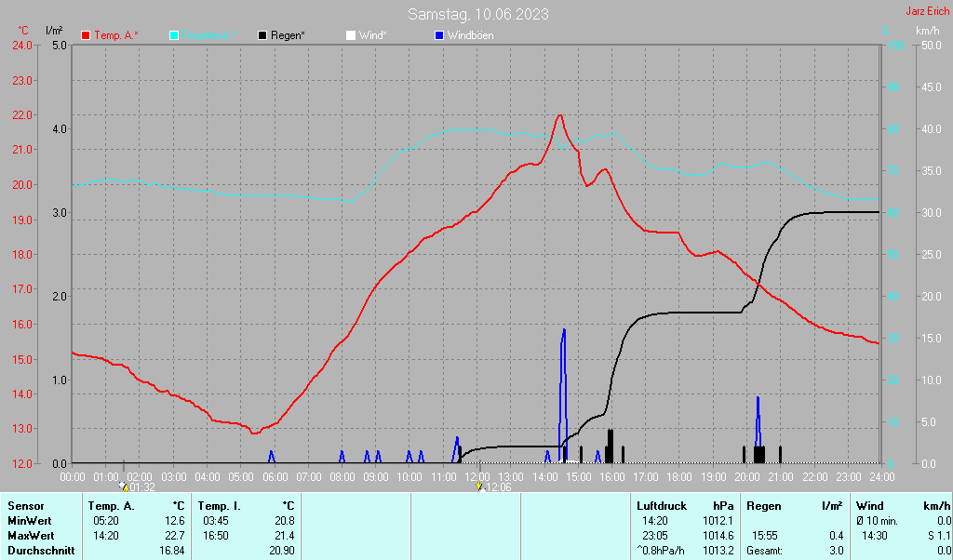Click the rain time 15:55
Viewport: 953px width, 560px height.
pos(764,537)
